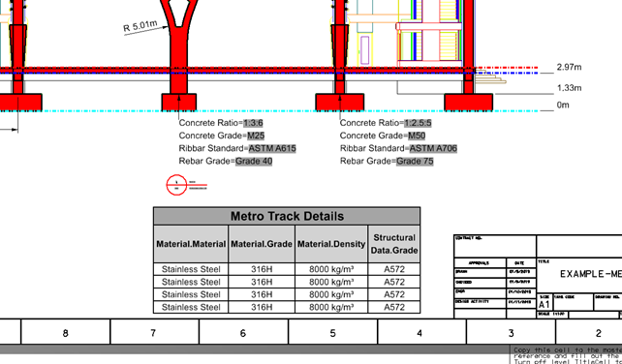Click the 1.33m elevation label
Image resolution: width=622 pixels, height=364 pixels.
569,88
